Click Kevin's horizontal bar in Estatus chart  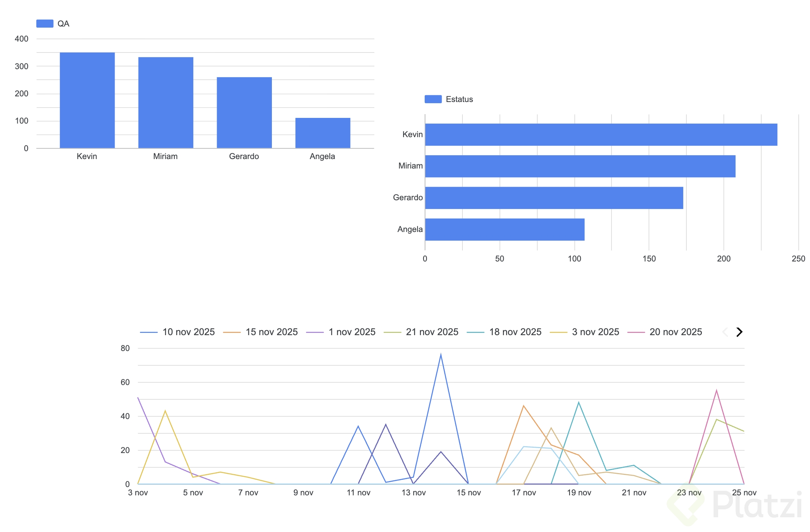point(601,135)
